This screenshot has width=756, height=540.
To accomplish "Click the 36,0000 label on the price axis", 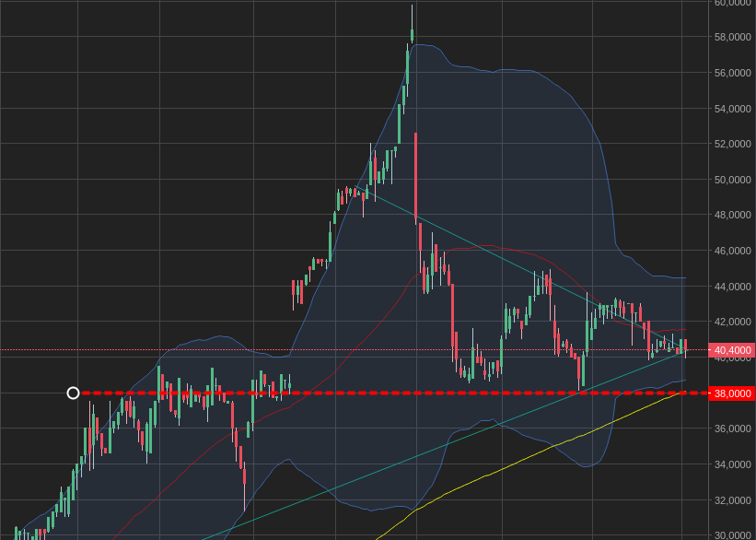I will point(733,429).
